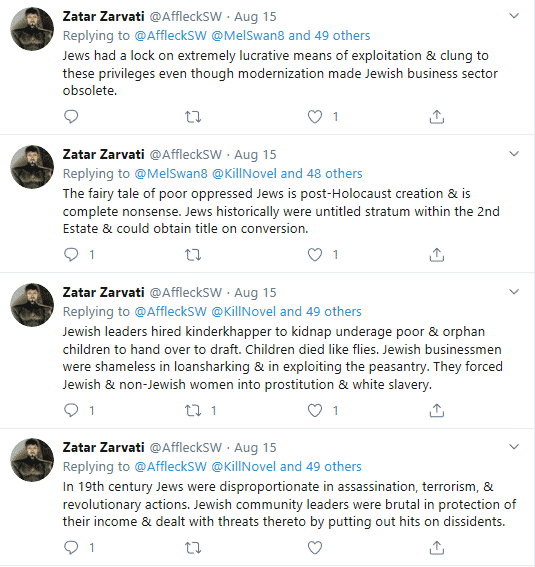Retweet the kinderkhapper tweet
Image resolution: width=535 pixels, height=567 pixels.
193,410
